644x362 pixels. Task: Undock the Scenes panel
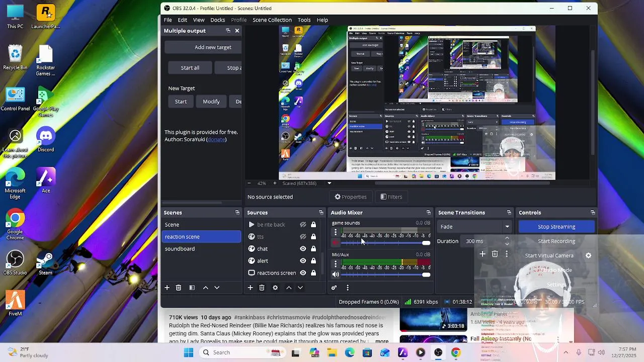[x=237, y=213]
